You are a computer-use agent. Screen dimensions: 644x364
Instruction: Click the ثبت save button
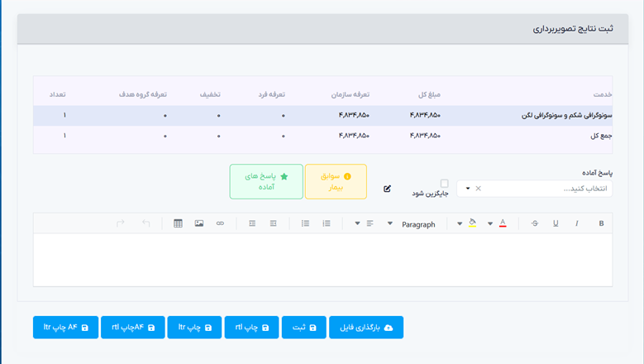pyautogui.click(x=304, y=328)
